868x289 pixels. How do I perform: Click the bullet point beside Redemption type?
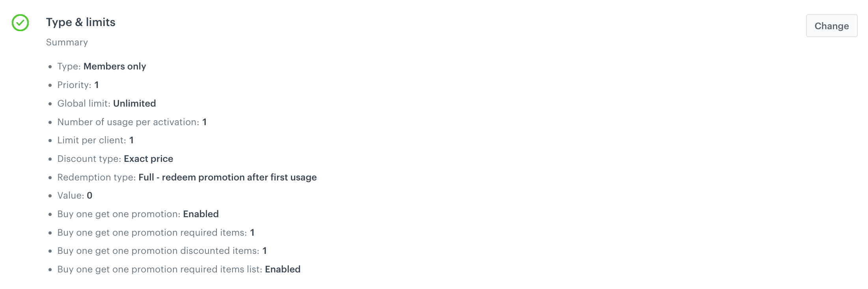(50, 178)
